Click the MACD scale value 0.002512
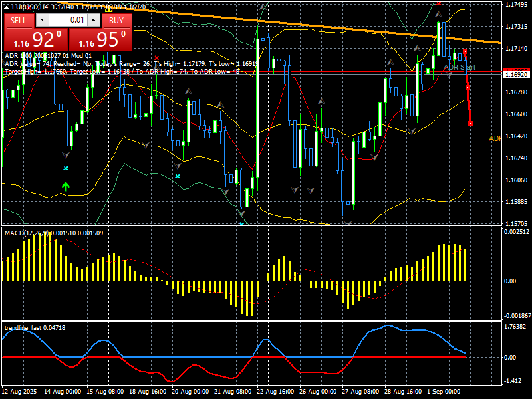 [x=517, y=232]
